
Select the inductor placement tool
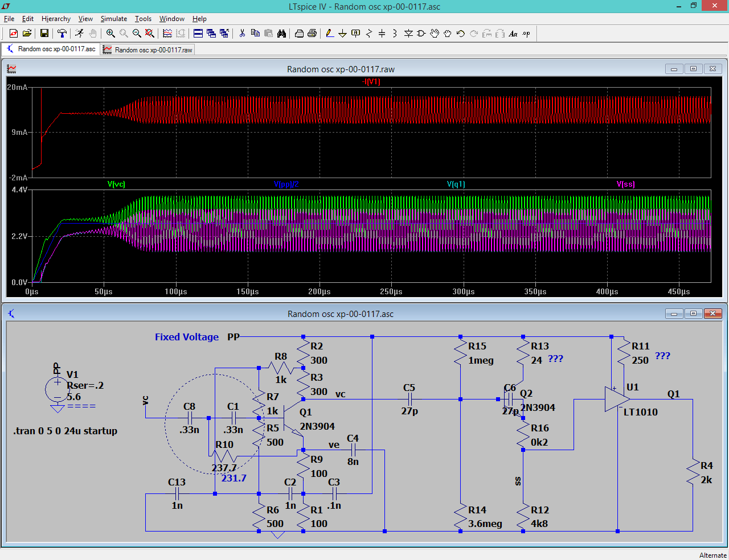coord(395,34)
